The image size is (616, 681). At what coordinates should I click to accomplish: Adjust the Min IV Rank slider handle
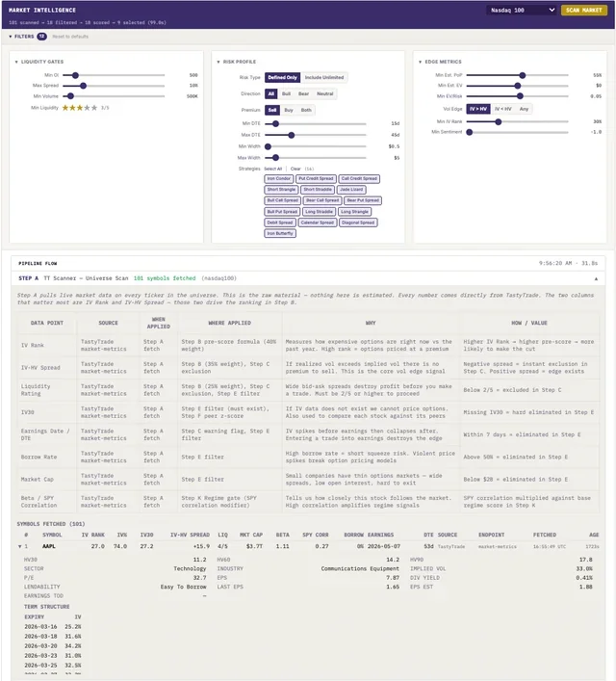(x=499, y=122)
